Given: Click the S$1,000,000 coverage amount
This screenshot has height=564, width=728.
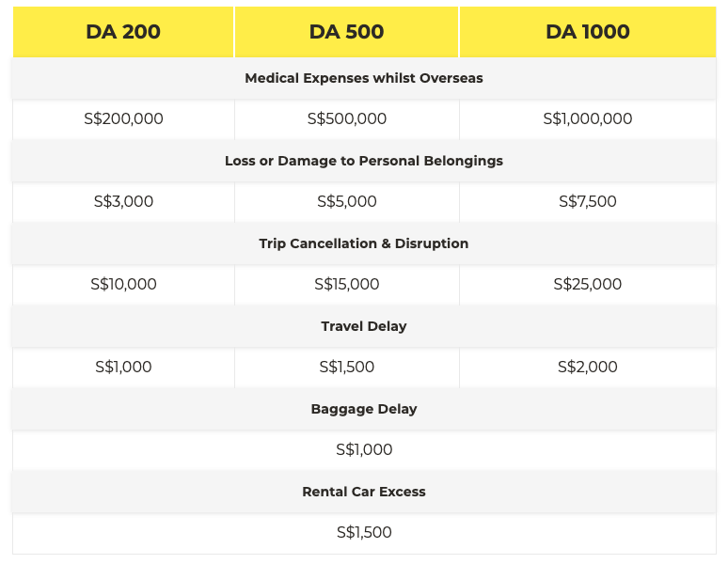Looking at the screenshot, I should tap(587, 119).
